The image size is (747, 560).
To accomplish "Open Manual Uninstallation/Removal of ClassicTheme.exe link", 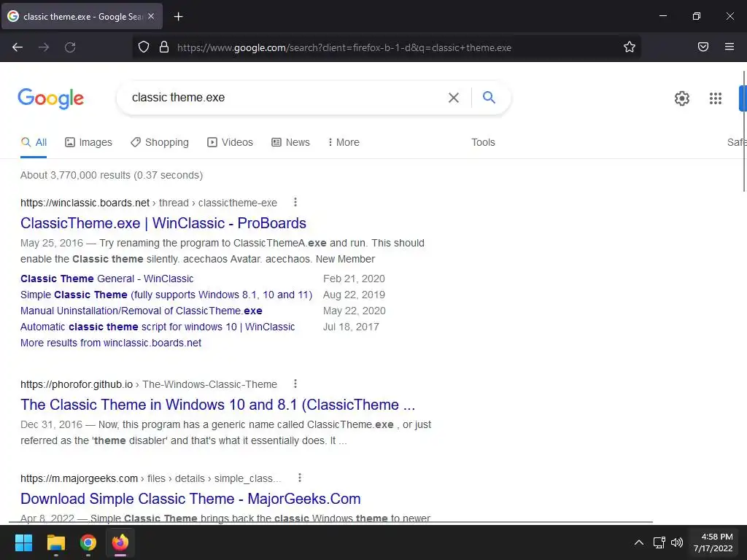I will coord(142,311).
